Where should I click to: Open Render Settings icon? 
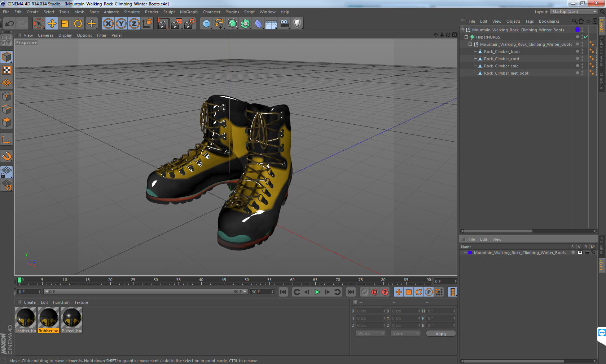[x=189, y=24]
